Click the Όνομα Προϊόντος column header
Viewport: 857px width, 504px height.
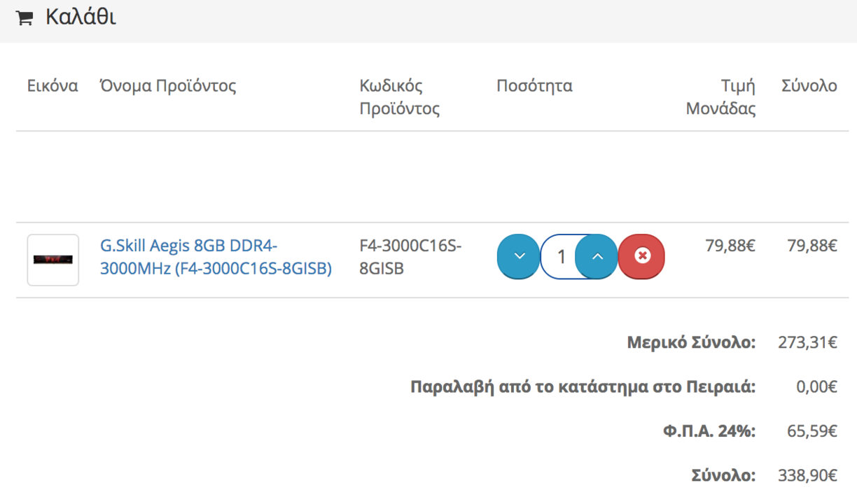pyautogui.click(x=168, y=86)
